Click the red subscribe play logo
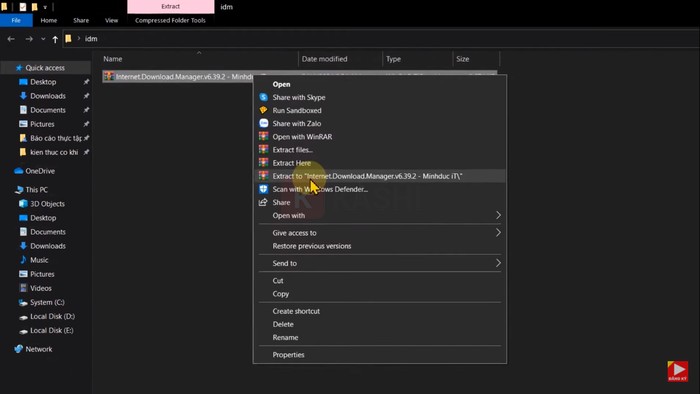This screenshot has width=700, height=394. tap(678, 371)
